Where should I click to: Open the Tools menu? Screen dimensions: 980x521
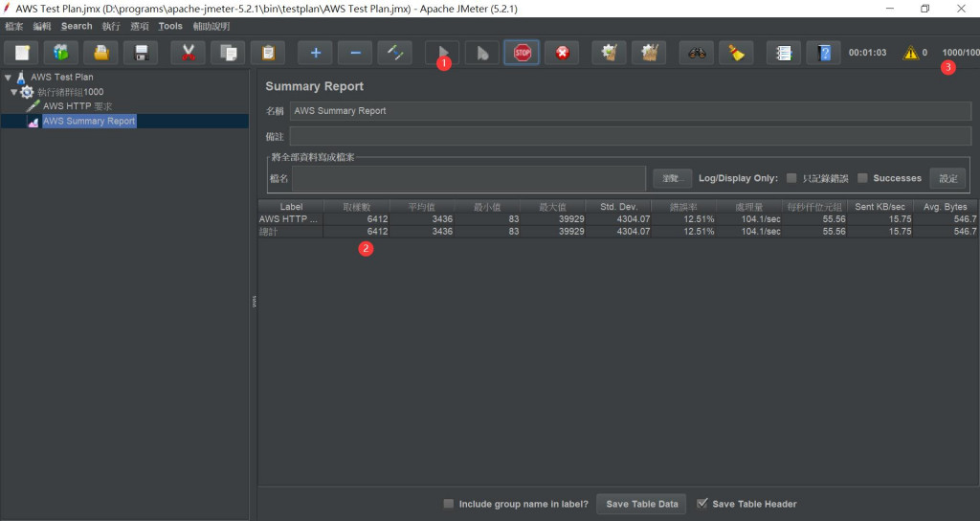170,26
